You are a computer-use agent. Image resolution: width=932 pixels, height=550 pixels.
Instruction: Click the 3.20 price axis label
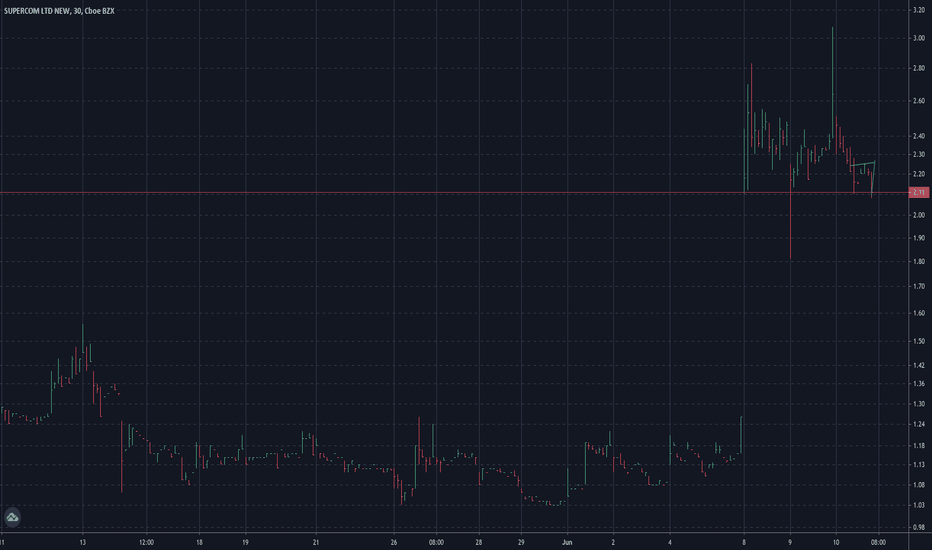tap(918, 11)
